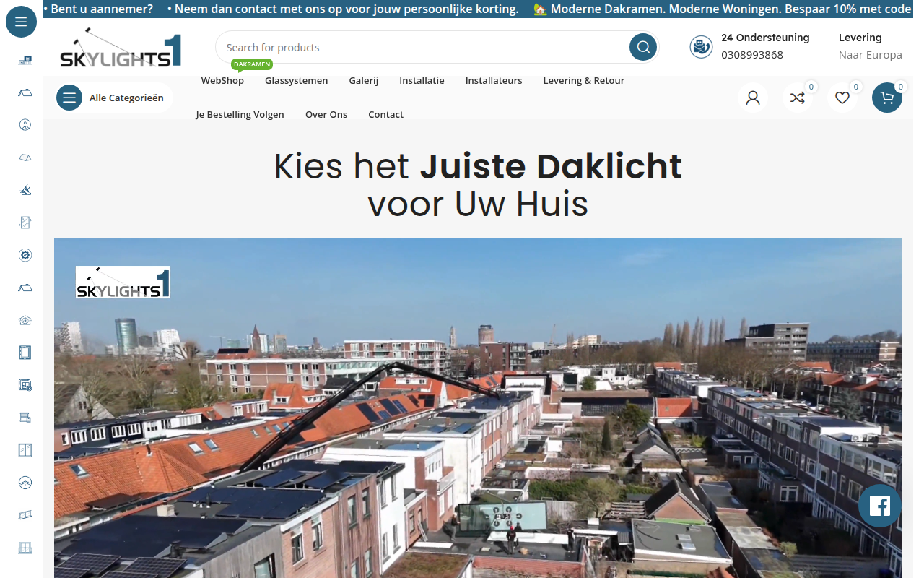Image resolution: width=924 pixels, height=578 pixels.
Task: Click the 24 Ondersteuning support icon
Action: point(701,47)
